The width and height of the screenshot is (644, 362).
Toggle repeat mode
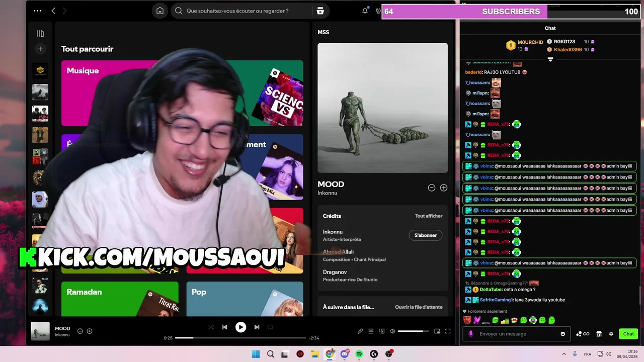pos(270,327)
